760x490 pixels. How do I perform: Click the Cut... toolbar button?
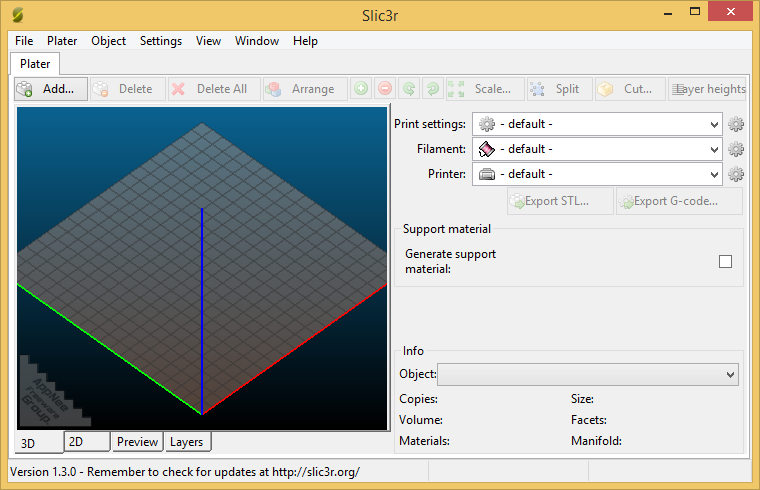click(630, 89)
